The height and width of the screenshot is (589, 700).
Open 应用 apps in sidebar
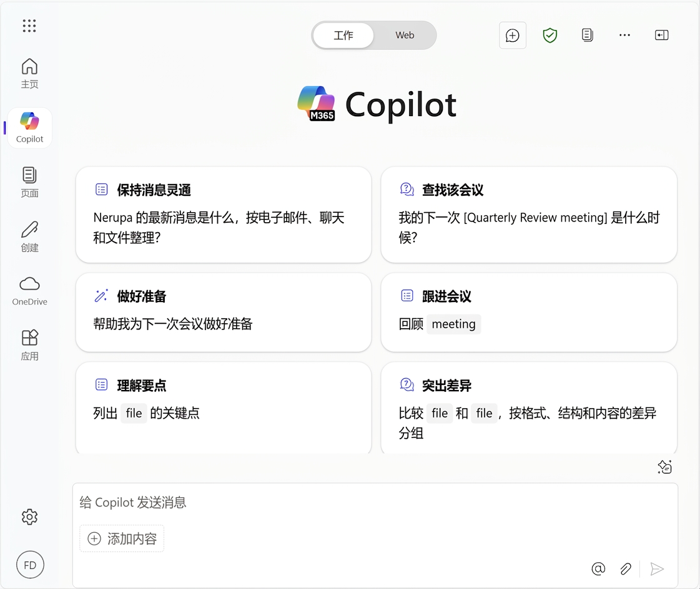click(x=29, y=345)
